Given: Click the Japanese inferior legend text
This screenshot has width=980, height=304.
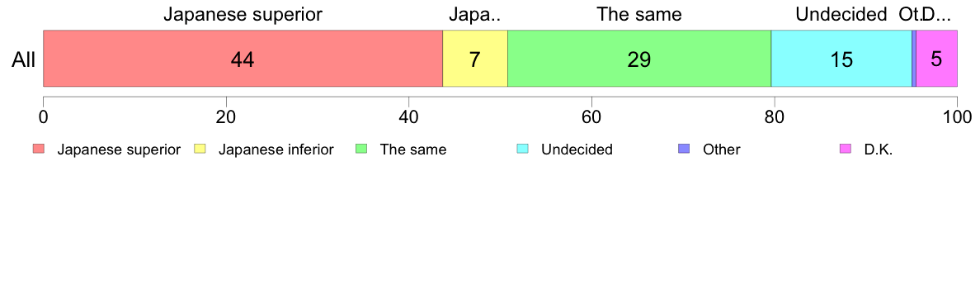Looking at the screenshot, I should point(276,150).
